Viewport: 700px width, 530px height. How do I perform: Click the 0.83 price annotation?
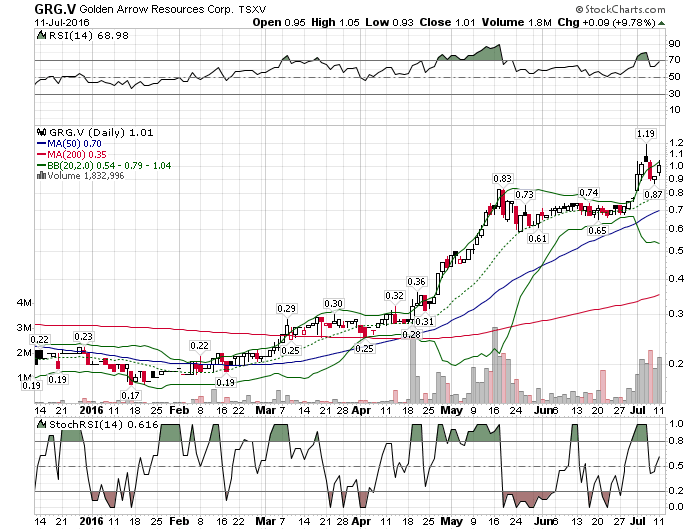point(502,179)
